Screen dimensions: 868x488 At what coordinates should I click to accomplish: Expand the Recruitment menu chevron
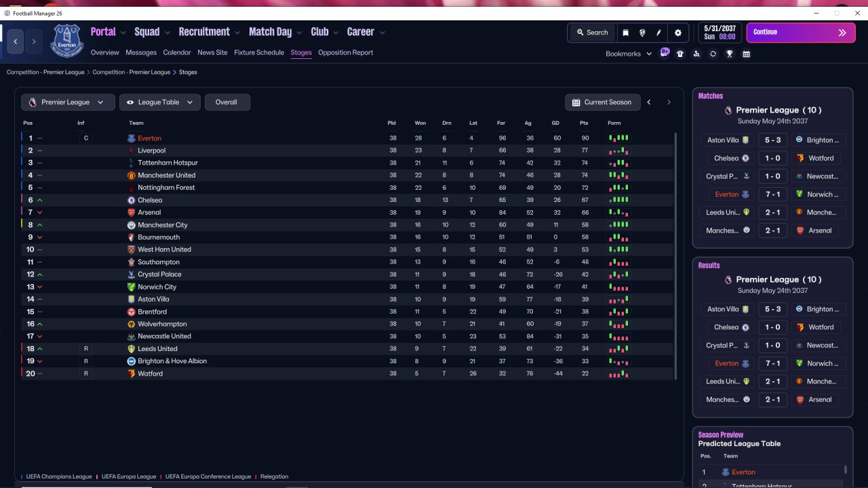pos(237,33)
